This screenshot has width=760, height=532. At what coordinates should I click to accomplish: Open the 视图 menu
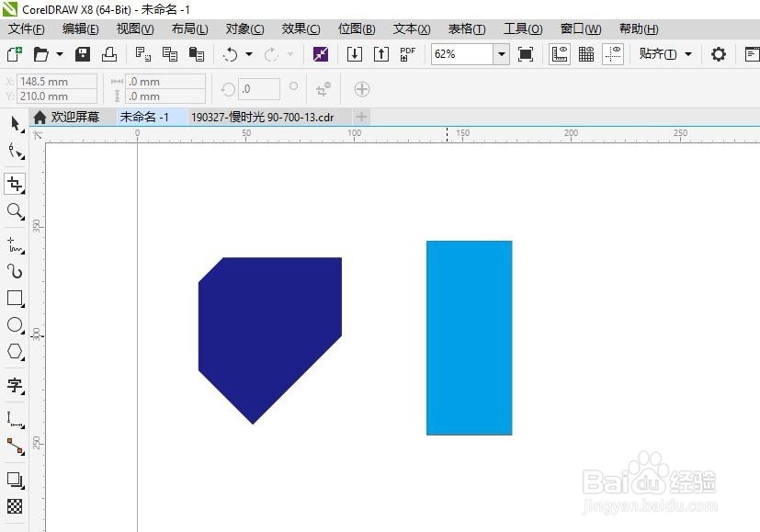click(135, 29)
